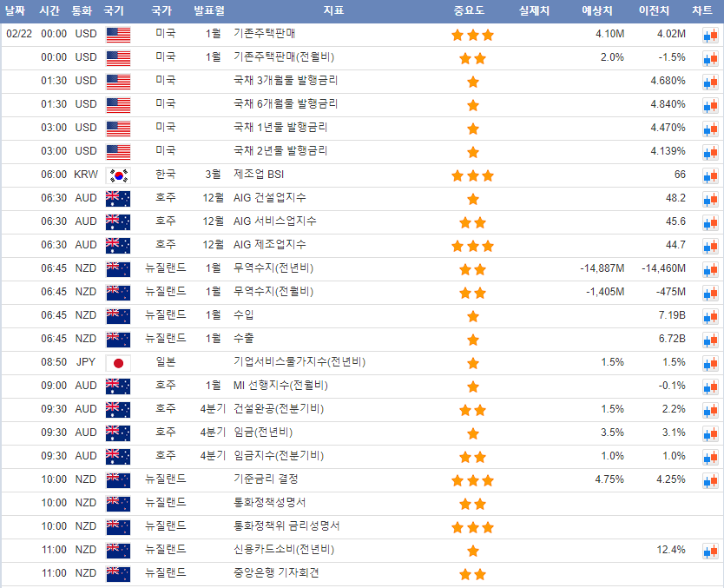Image resolution: width=724 pixels, height=588 pixels.
Task: Click the 시간 column header
Action: 49,11
